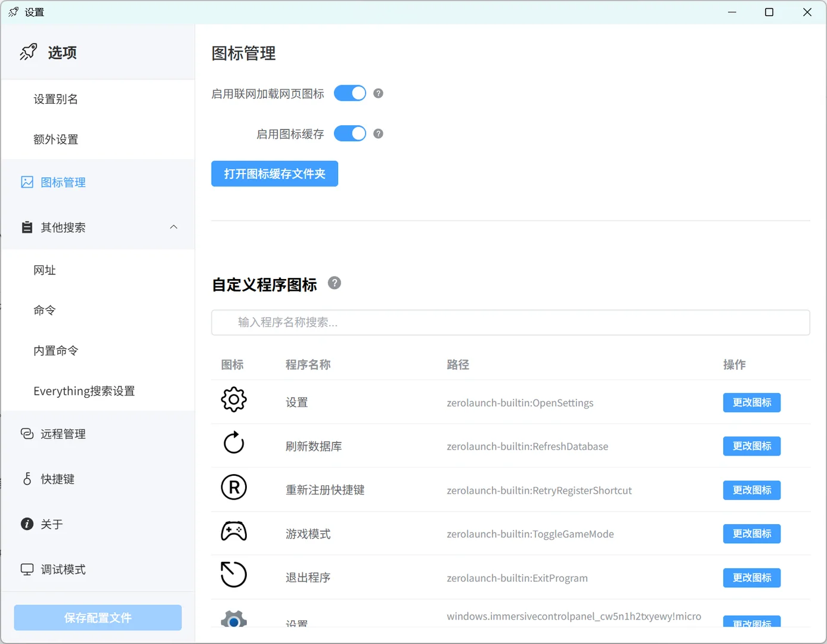This screenshot has height=644, width=827.
Task: Select 内置命令 in the sidebar
Action: [x=55, y=351]
